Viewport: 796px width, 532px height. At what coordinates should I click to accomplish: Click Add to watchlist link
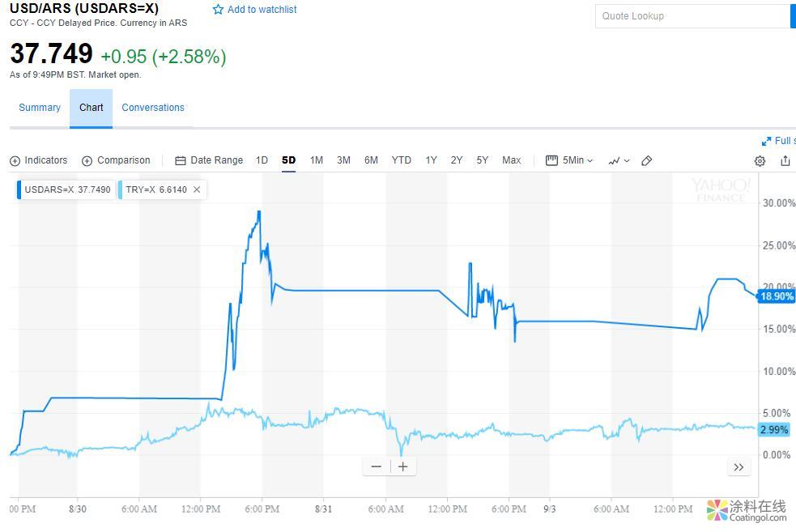pos(254,10)
